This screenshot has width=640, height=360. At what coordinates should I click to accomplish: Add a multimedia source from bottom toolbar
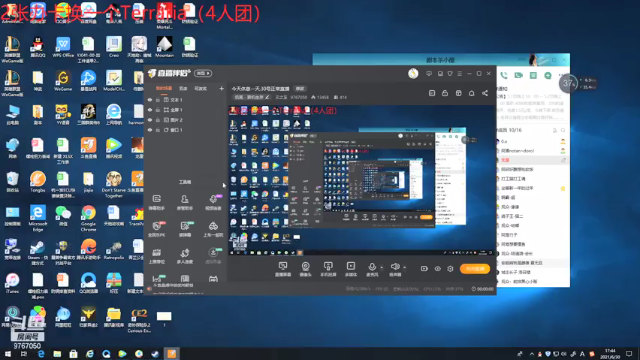coord(351,269)
